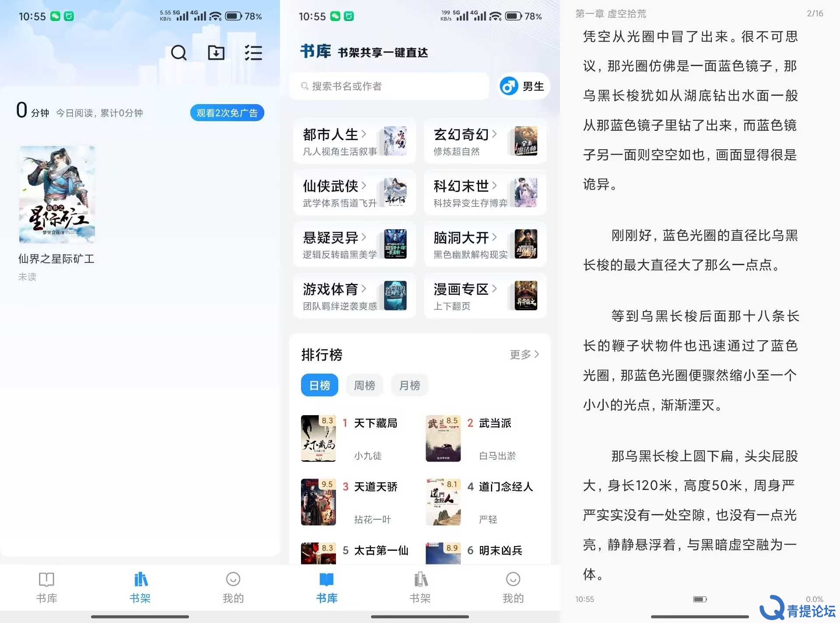Open 都市人生 category cover thumbnail
The width and height of the screenshot is (840, 623).
395,141
